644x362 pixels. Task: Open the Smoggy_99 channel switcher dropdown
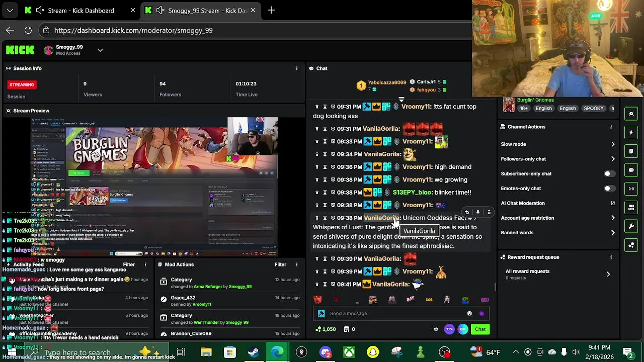(100, 50)
